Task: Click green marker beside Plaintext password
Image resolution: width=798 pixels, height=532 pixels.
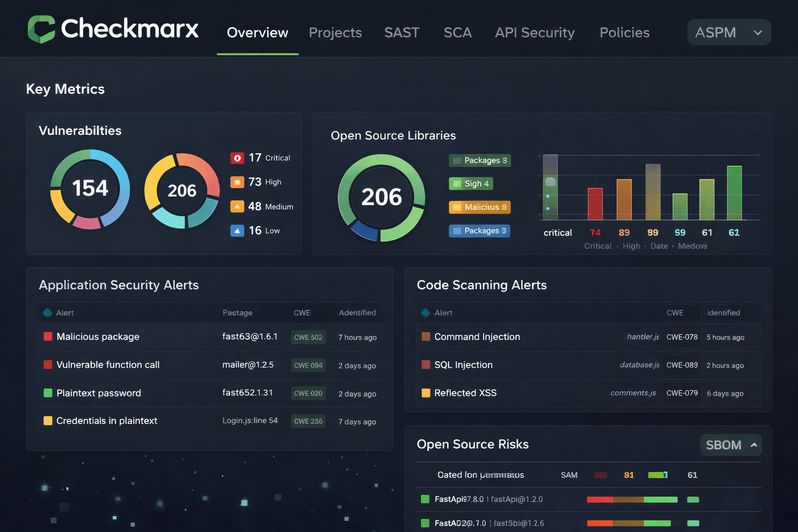Action: click(x=48, y=393)
